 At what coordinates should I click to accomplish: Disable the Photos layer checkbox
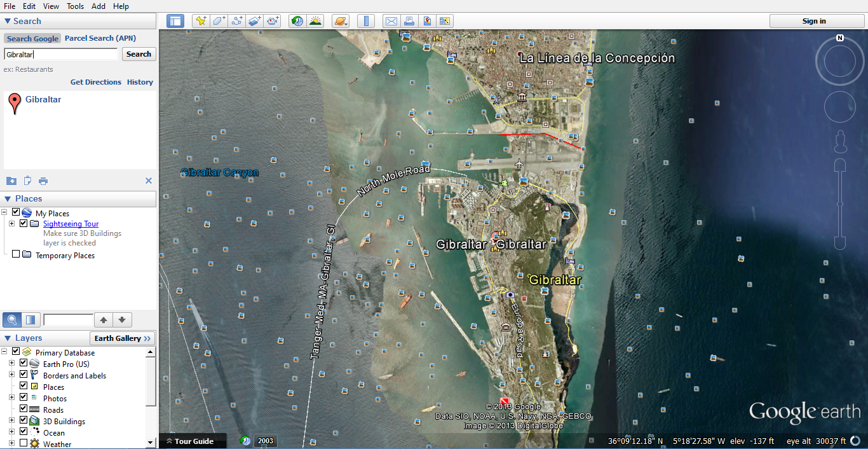24,397
